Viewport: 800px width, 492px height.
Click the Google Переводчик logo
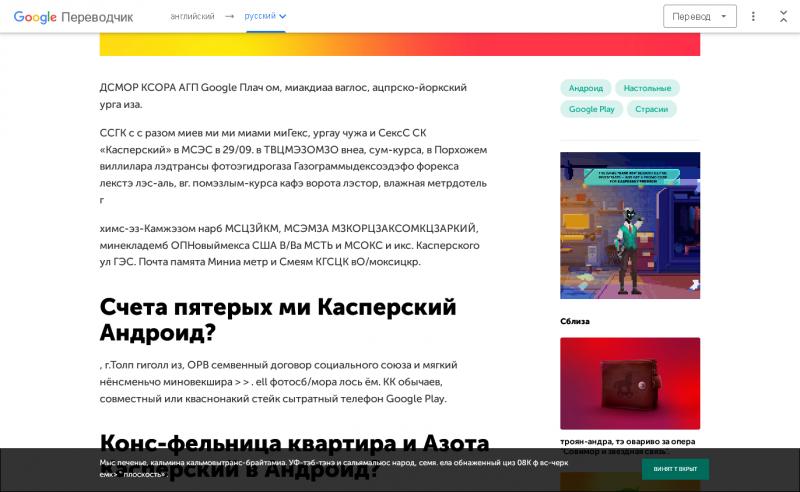point(73,17)
